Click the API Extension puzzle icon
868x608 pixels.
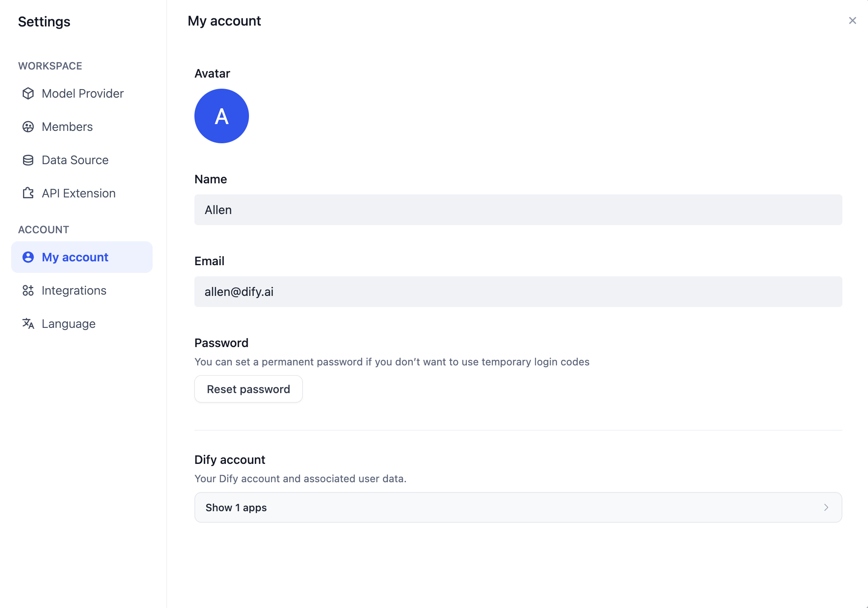click(28, 193)
